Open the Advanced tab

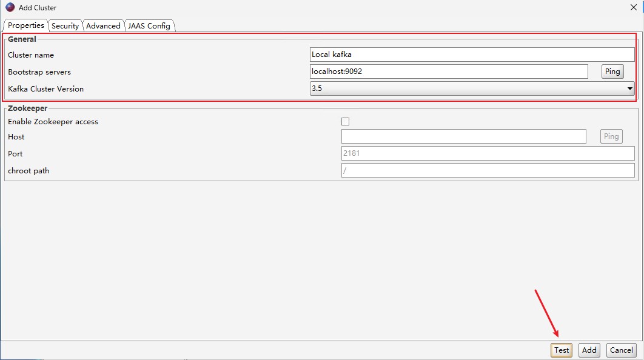coord(103,25)
